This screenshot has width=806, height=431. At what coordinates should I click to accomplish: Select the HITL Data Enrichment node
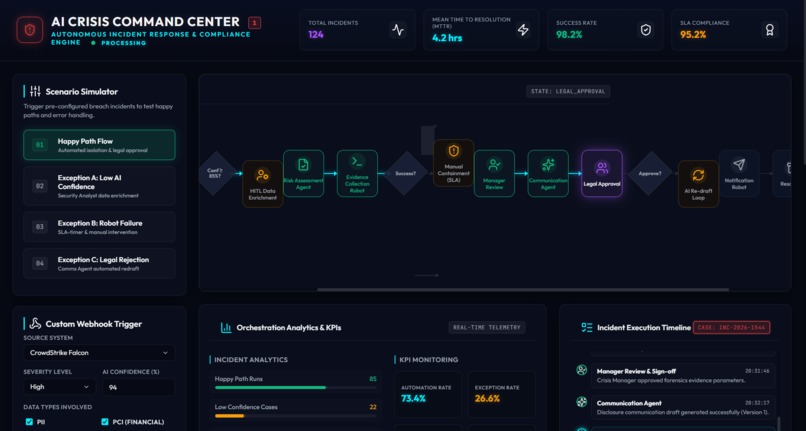pos(262,184)
